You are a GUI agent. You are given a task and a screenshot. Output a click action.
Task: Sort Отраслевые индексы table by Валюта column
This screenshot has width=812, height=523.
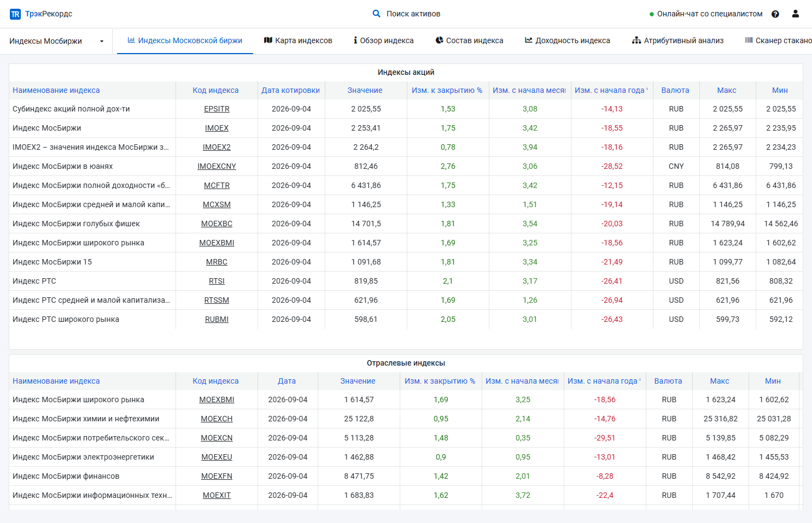tap(668, 381)
